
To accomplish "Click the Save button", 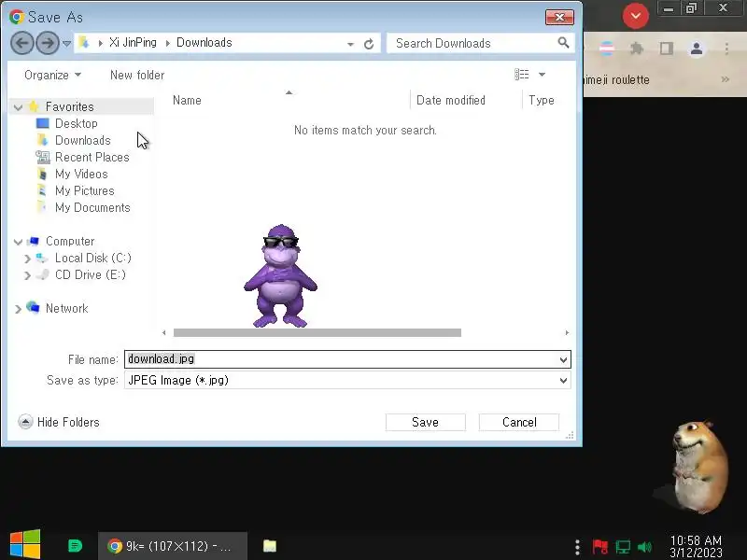I will pos(426,423).
